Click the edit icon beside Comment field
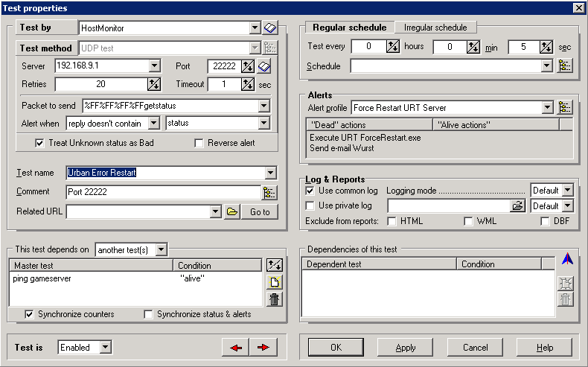 269,193
